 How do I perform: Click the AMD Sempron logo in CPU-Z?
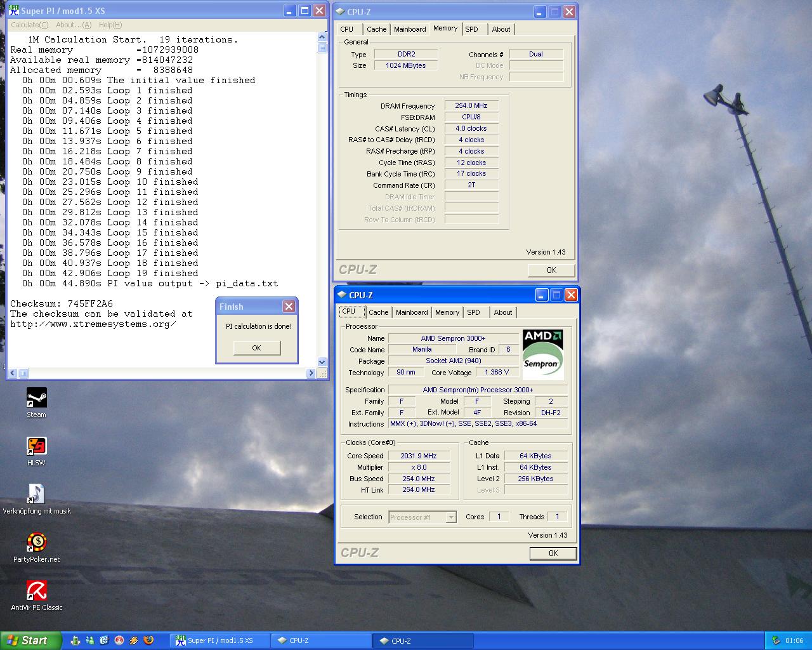pyautogui.click(x=543, y=354)
